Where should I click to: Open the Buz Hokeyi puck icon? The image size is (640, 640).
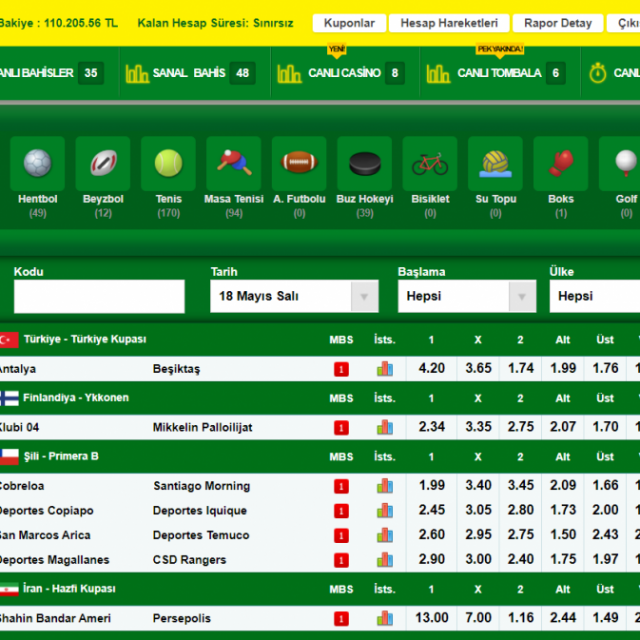click(364, 164)
